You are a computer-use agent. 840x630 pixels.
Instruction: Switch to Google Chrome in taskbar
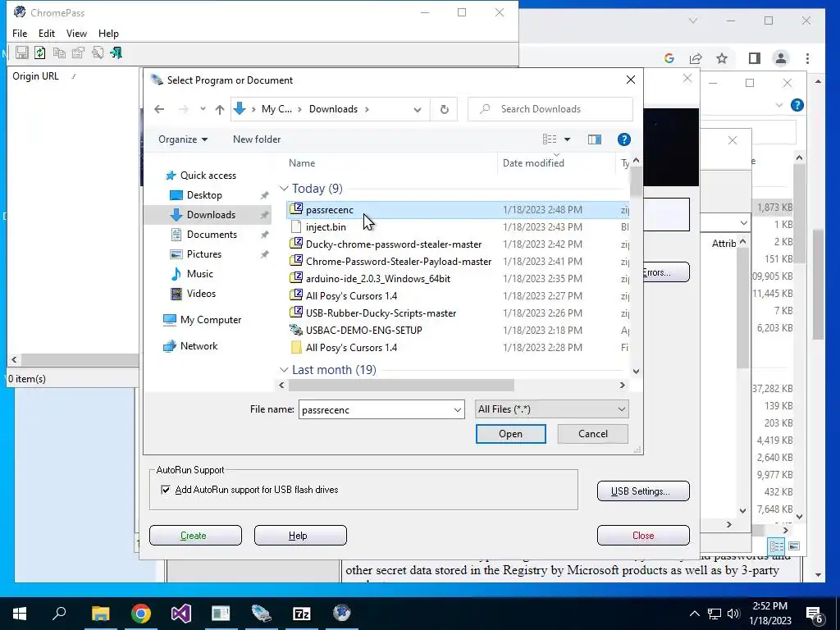click(x=141, y=614)
